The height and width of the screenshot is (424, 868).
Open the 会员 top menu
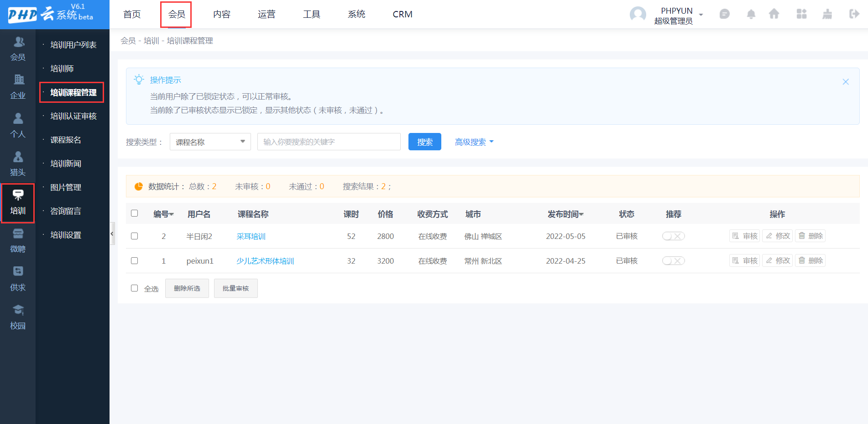pos(176,14)
